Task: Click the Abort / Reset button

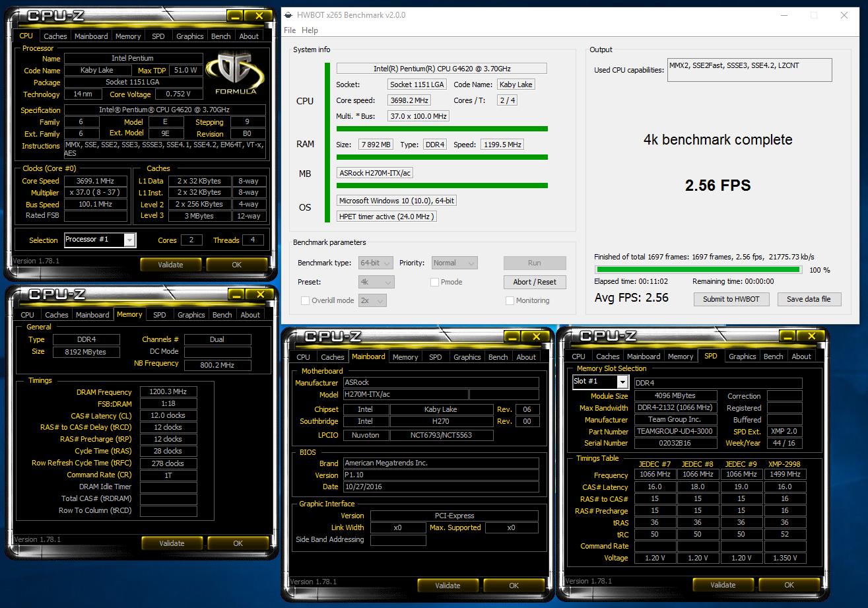Action: [x=535, y=282]
